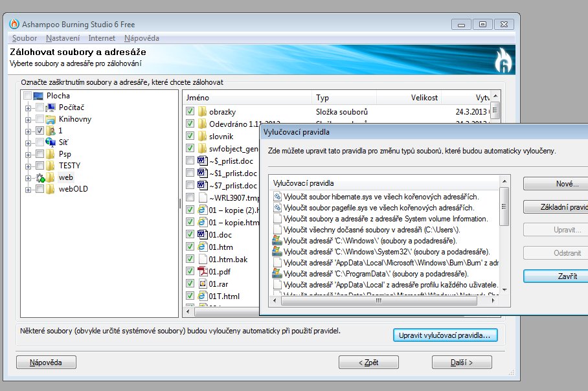Image resolution: width=588 pixels, height=391 pixels.
Task: Click the archive icon of 01.rar
Action: click(x=203, y=284)
